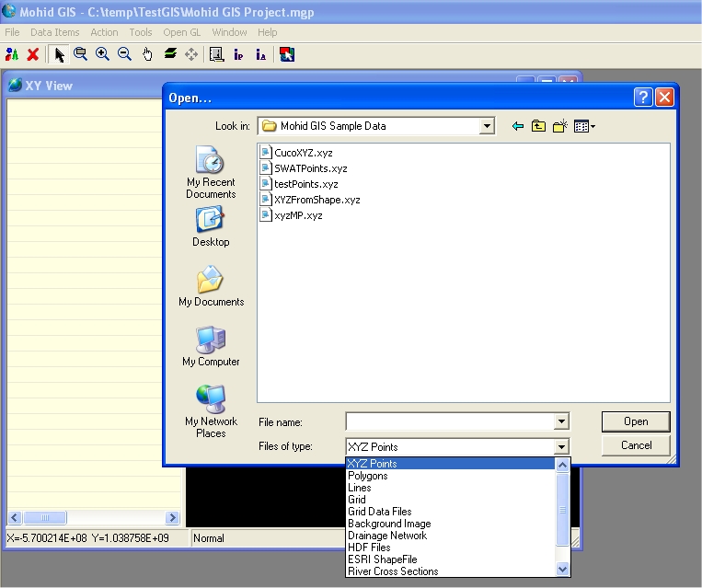
Task: Click the zoom out magnifier tool
Action: (124, 54)
